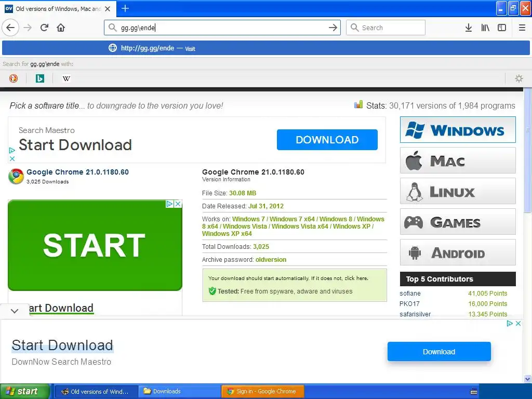Viewport: 532px width, 399px height.
Task: Click the Google Chrome logo icon
Action: point(16,176)
